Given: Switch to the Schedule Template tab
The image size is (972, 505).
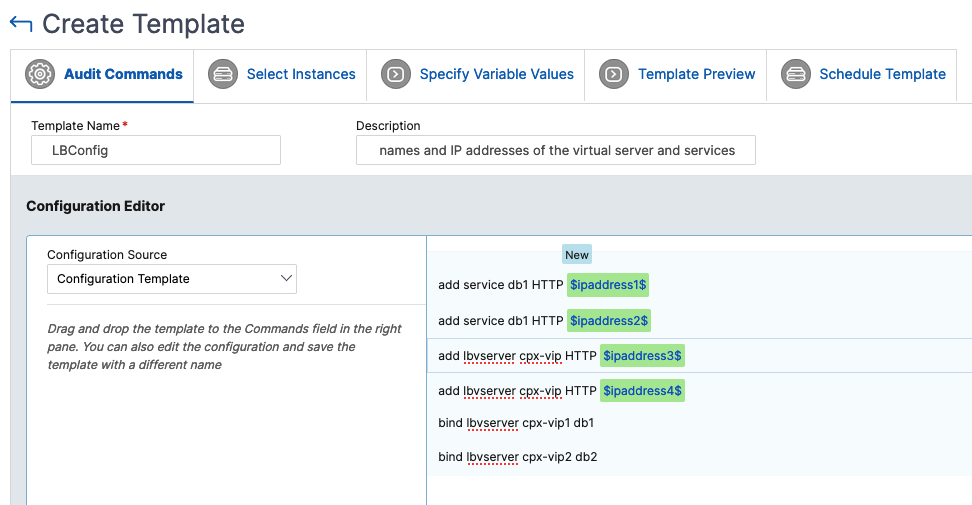Looking at the screenshot, I should click(x=862, y=76).
